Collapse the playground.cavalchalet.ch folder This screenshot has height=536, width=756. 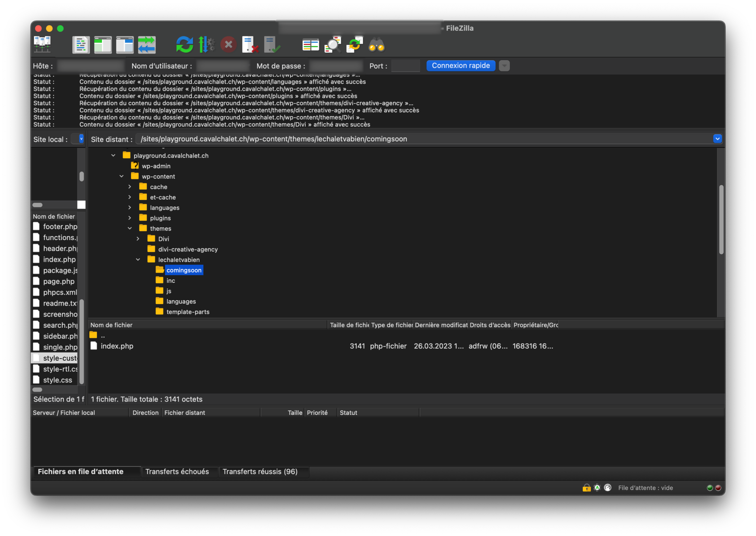113,155
